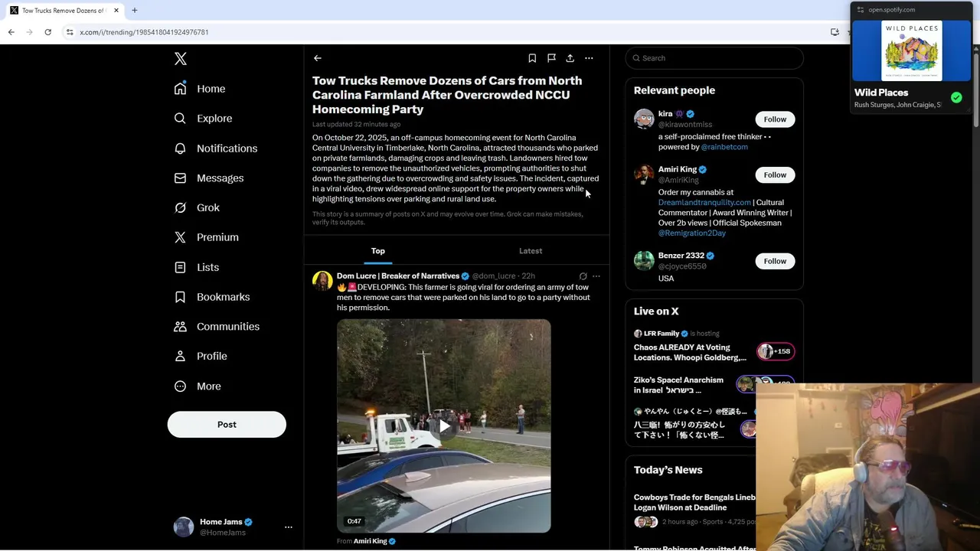
Task: Click the Explore magnifier sidebar icon
Action: coord(180,119)
